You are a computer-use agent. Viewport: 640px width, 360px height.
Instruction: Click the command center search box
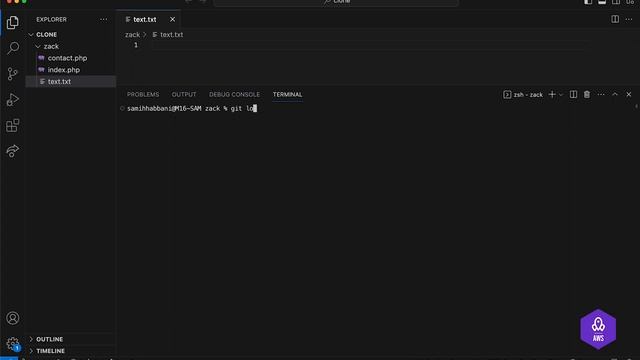[x=336, y=2]
